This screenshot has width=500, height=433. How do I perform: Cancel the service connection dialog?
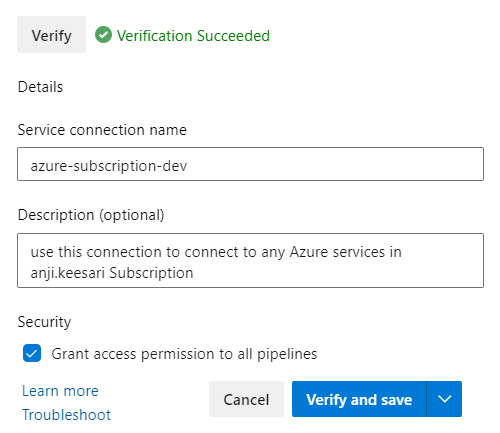(x=246, y=399)
